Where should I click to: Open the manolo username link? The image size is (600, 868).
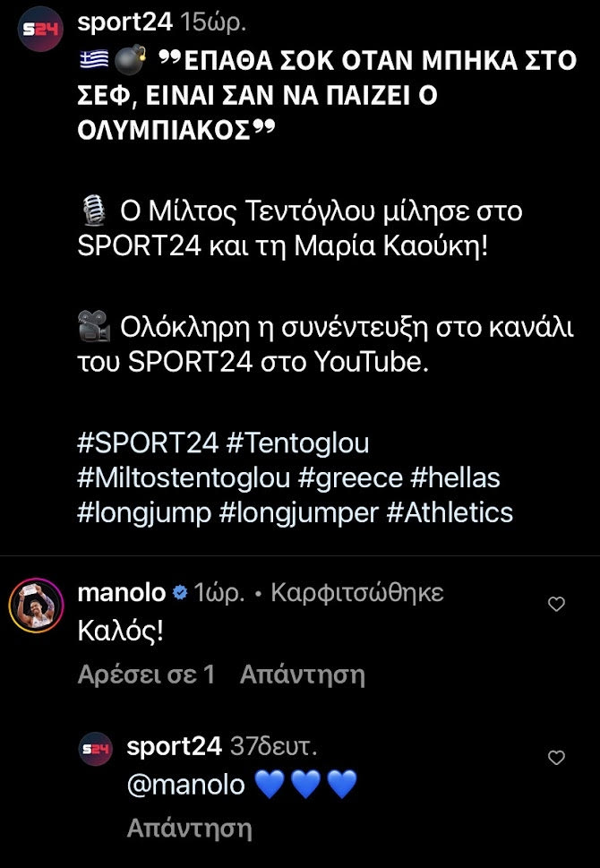coord(122,593)
